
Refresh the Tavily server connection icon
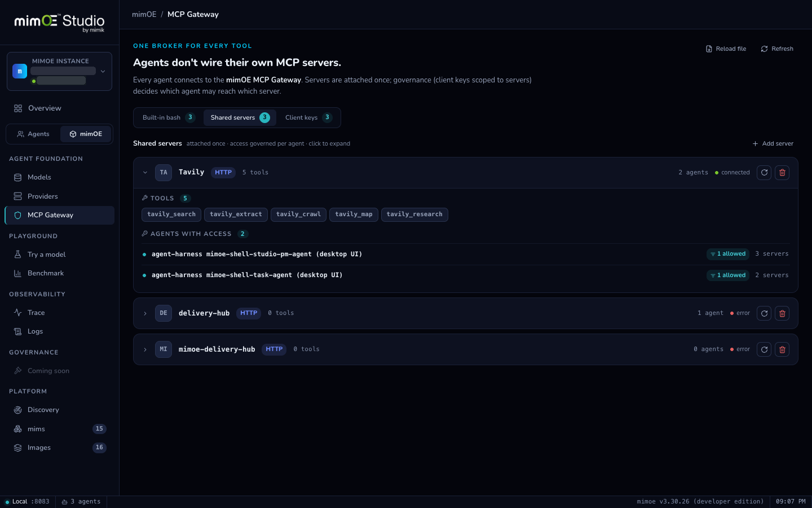coord(764,173)
